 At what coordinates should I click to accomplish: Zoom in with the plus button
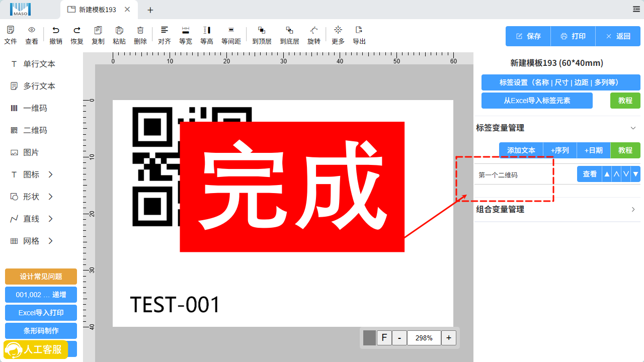tap(449, 338)
